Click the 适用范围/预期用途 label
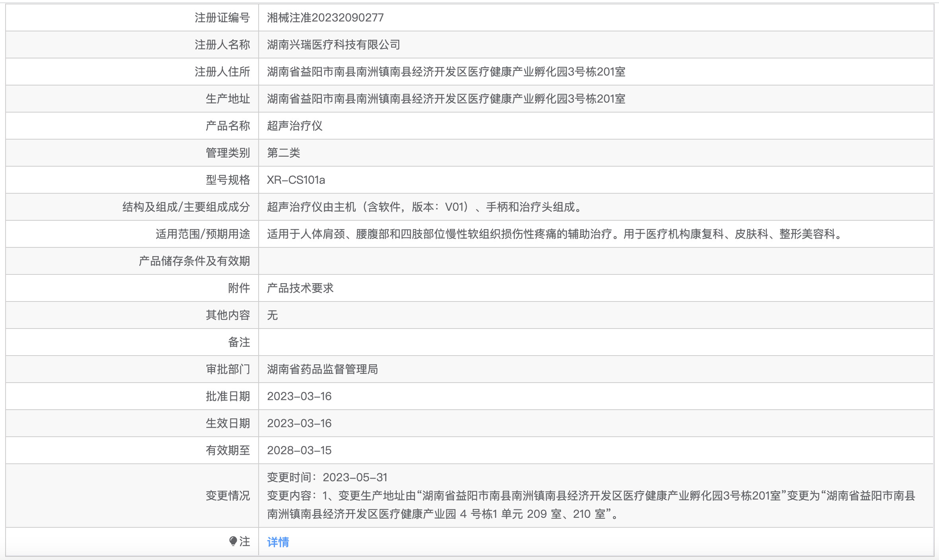 coord(203,234)
